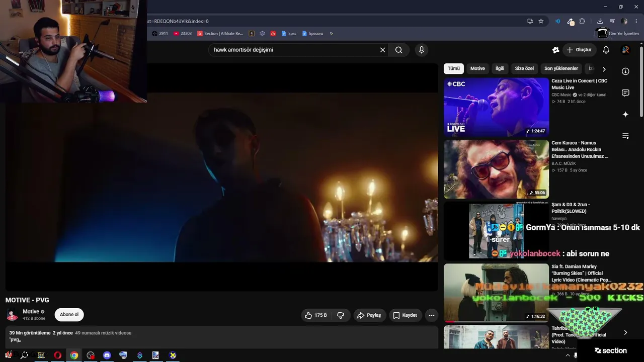Open the kpss bookmark
The width and height of the screenshot is (644, 362).
289,34
